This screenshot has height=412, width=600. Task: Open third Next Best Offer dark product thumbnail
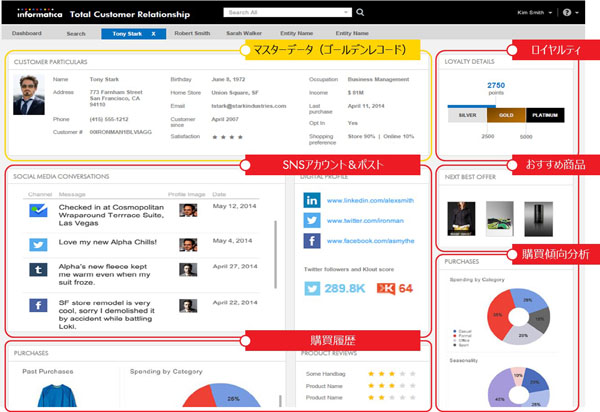(x=538, y=219)
